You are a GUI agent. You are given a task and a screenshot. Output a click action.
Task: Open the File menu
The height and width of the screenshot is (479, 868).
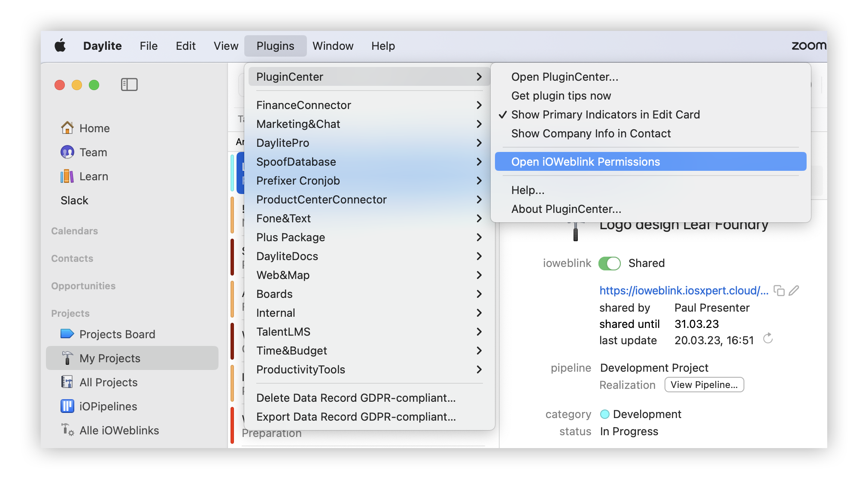(149, 46)
